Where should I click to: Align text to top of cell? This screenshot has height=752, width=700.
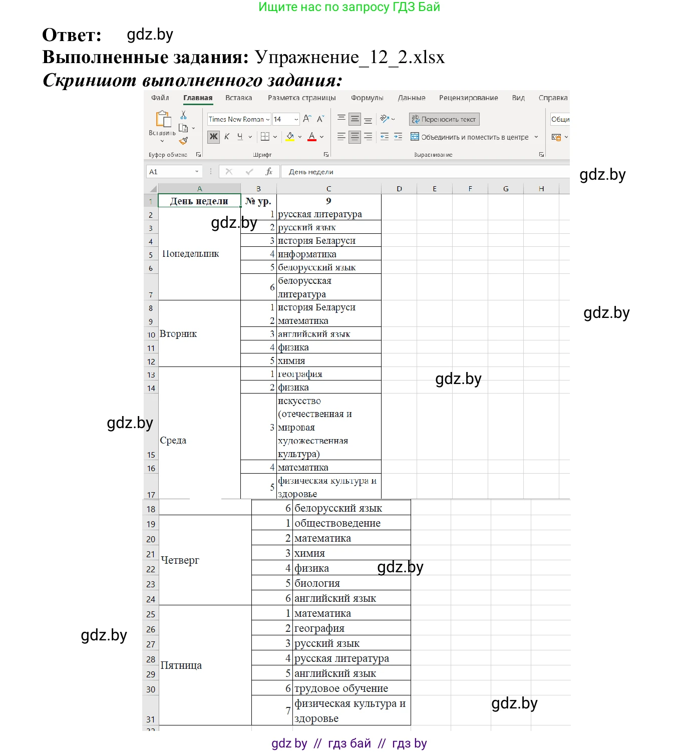(x=341, y=119)
